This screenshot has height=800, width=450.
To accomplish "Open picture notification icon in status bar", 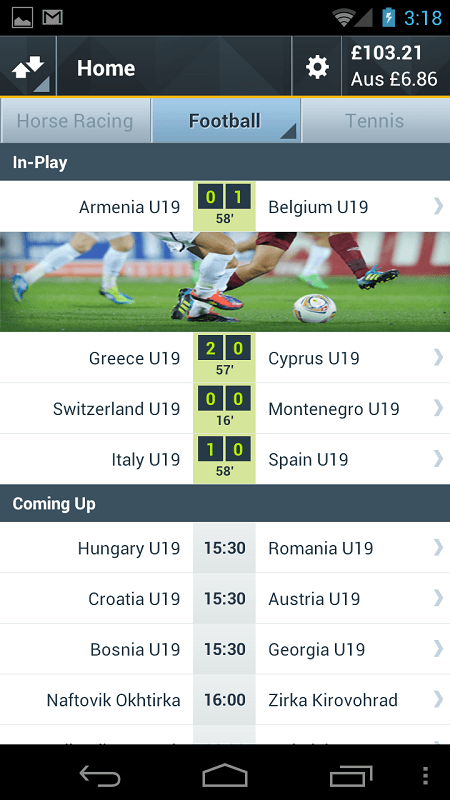I will pyautogui.click(x=22, y=18).
